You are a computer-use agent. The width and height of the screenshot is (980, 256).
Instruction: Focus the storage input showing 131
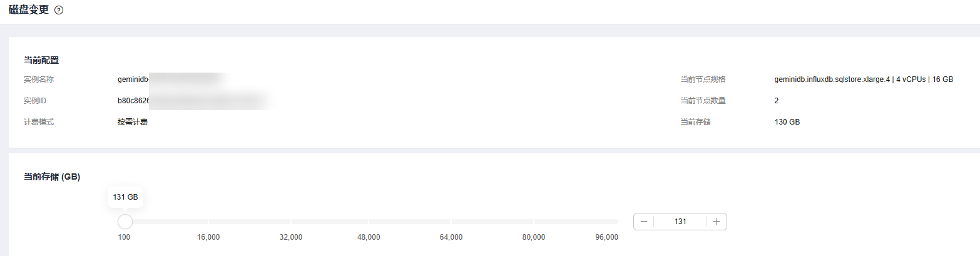pos(680,222)
